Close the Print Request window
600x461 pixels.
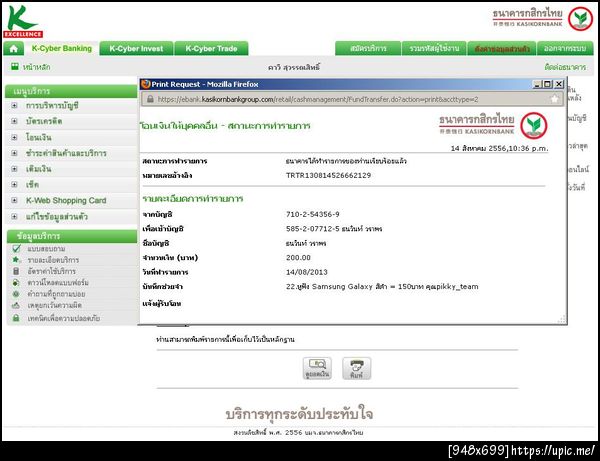(x=559, y=84)
